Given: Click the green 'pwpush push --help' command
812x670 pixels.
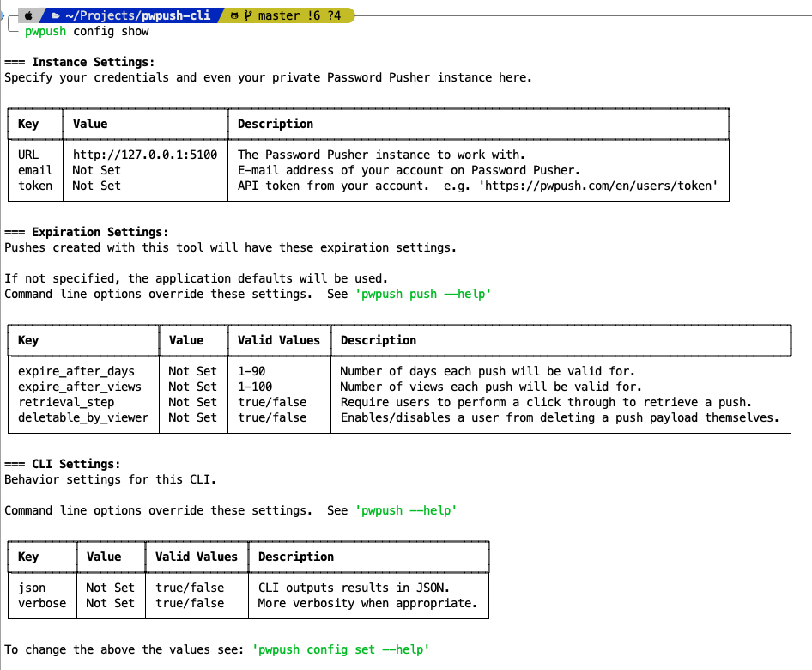Looking at the screenshot, I should point(423,295).
